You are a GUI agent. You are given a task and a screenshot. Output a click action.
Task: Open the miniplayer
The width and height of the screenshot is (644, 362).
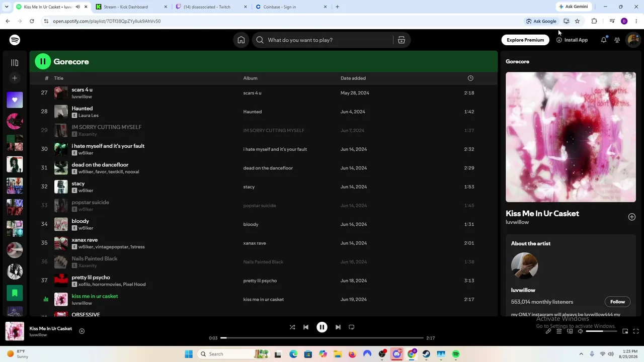click(x=625, y=331)
